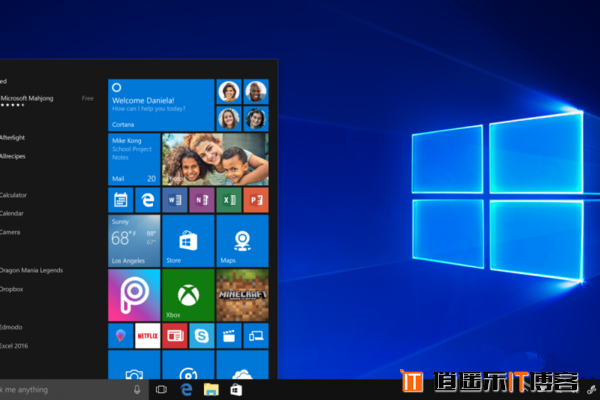
Task: Open the Cortana welcome tile
Action: click(x=161, y=105)
